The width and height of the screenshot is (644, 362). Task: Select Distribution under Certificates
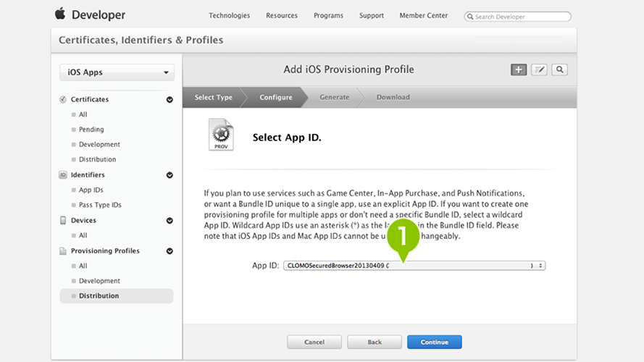(x=97, y=159)
